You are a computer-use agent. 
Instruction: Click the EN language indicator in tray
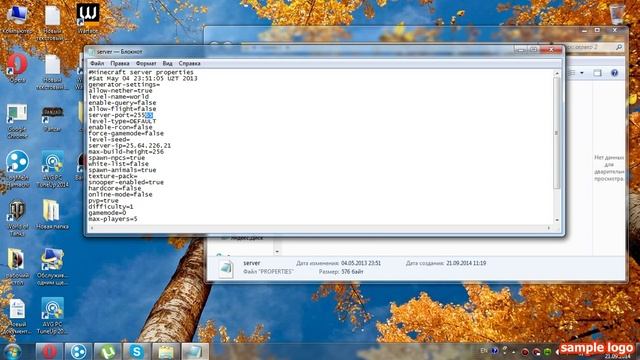point(484,351)
